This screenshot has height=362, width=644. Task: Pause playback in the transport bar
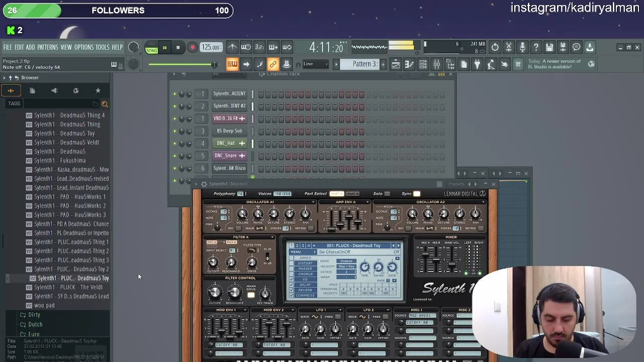(165, 48)
